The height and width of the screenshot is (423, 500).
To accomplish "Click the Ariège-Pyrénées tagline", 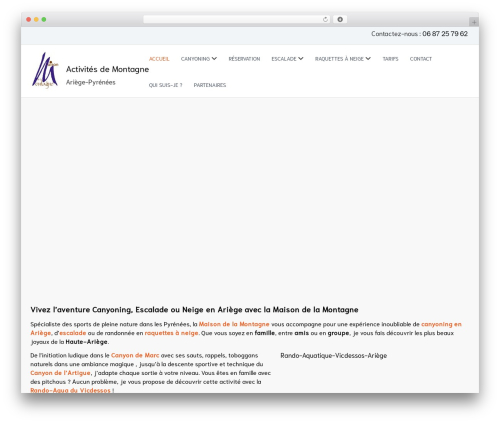I will [91, 82].
